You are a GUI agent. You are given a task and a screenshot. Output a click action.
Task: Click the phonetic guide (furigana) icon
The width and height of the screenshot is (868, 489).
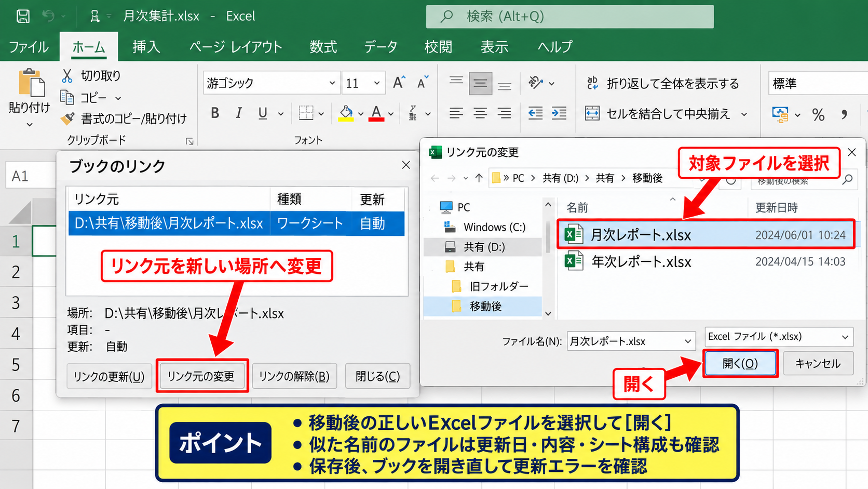click(x=413, y=113)
